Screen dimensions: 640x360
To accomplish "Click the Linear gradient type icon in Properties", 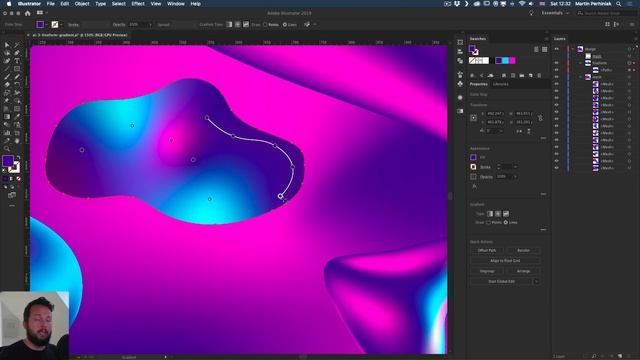I will click(490, 213).
